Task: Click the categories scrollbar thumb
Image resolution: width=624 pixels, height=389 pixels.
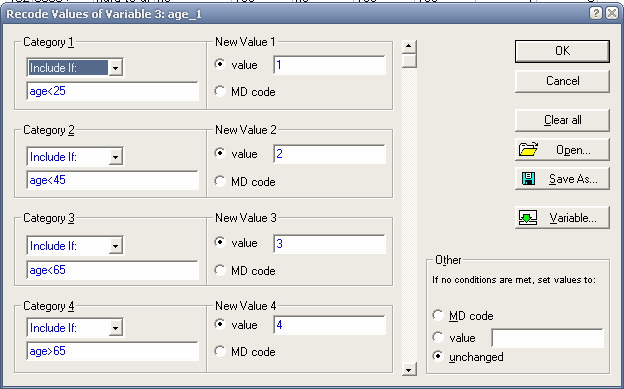Action: pos(409,61)
